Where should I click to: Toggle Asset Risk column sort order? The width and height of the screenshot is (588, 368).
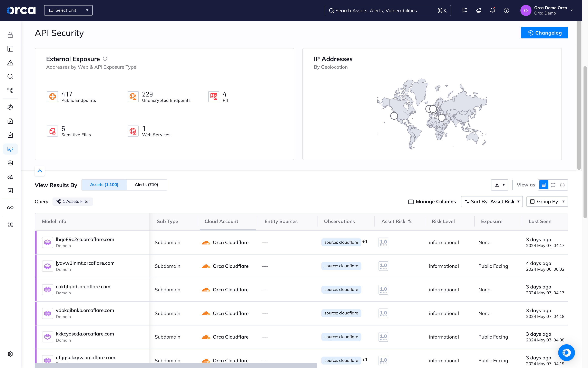click(x=410, y=221)
